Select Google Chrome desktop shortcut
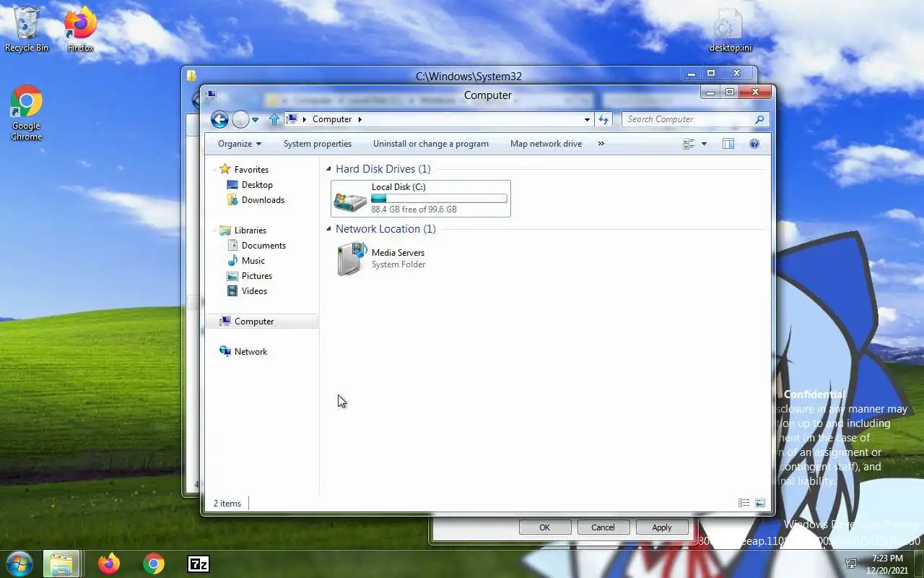The height and width of the screenshot is (578, 924). pyautogui.click(x=27, y=113)
